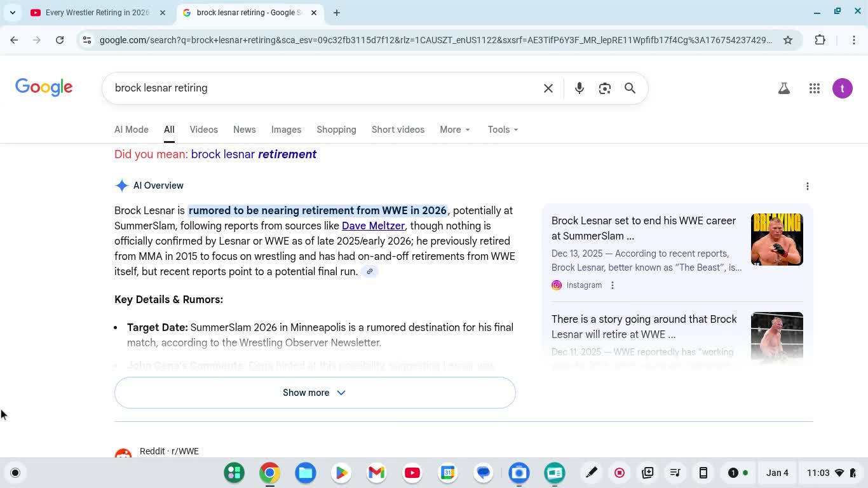Expand AI Overview with Show more

point(315,393)
